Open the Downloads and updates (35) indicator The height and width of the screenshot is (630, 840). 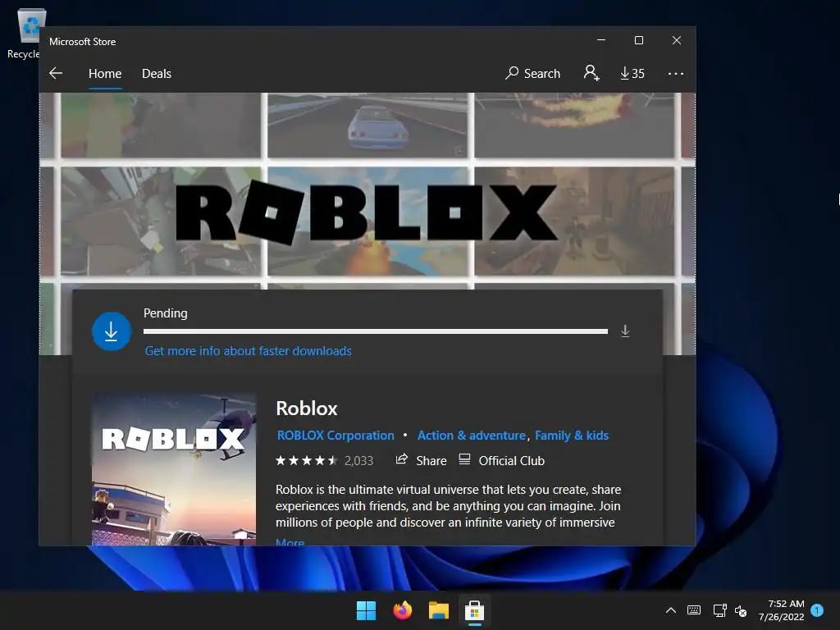[632, 73]
